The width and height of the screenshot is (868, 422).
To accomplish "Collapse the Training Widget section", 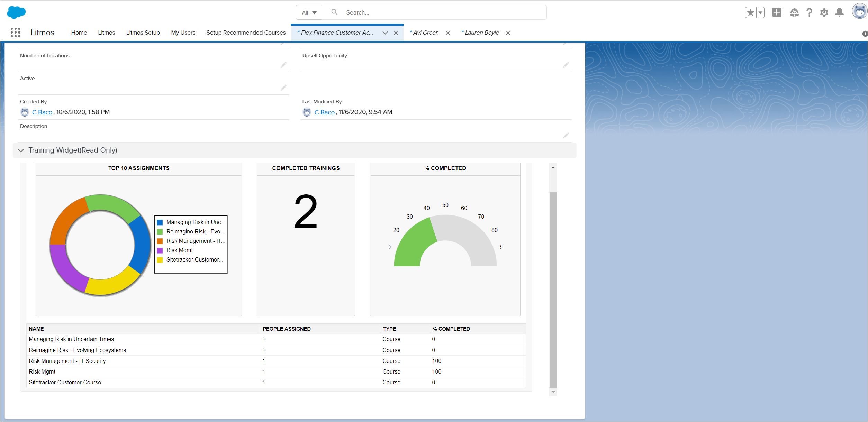I will point(21,150).
